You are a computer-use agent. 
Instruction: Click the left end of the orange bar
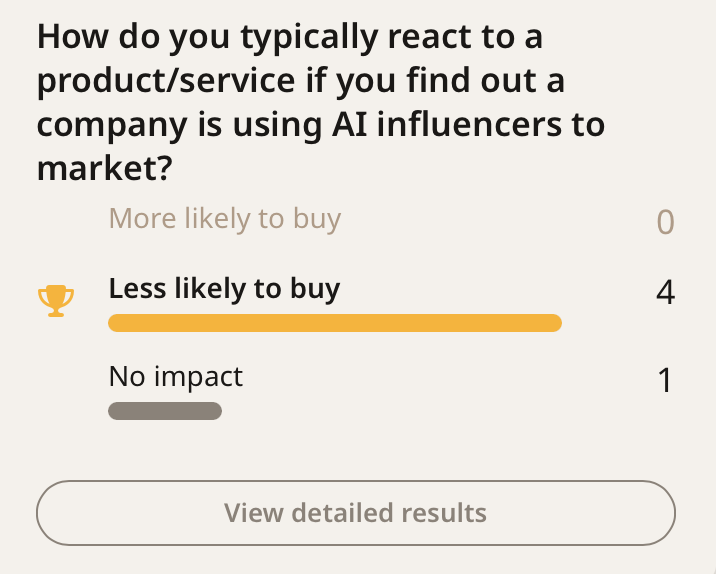(116, 322)
